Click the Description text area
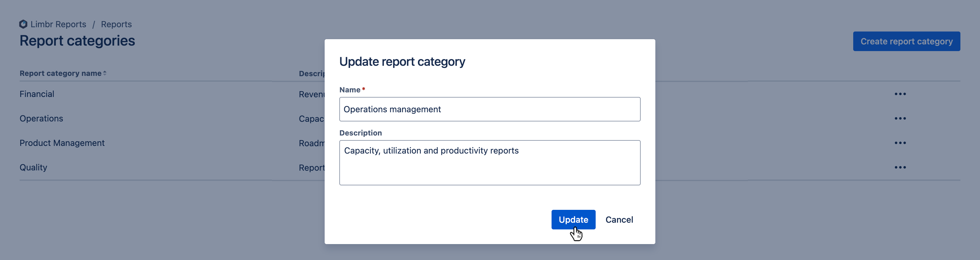 (x=490, y=163)
